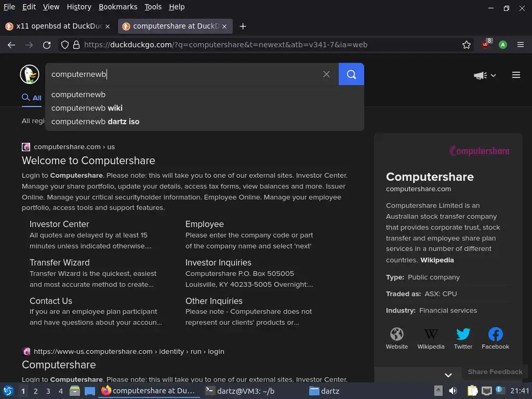Click the Computershare logo in infobox
This screenshot has width=532, height=399.
pos(480,151)
